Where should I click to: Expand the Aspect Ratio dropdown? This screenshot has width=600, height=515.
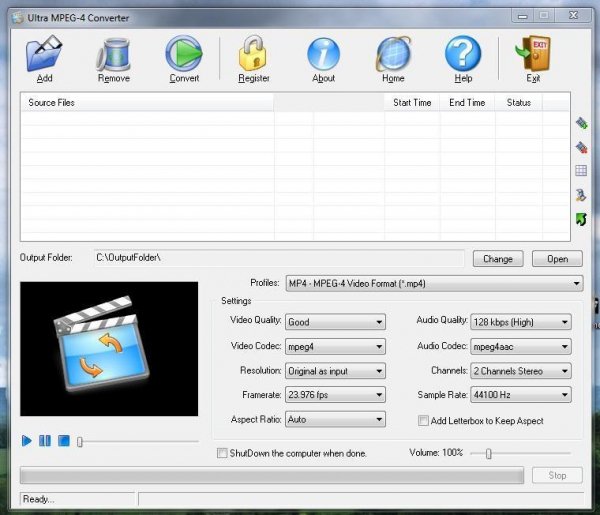tap(335, 419)
